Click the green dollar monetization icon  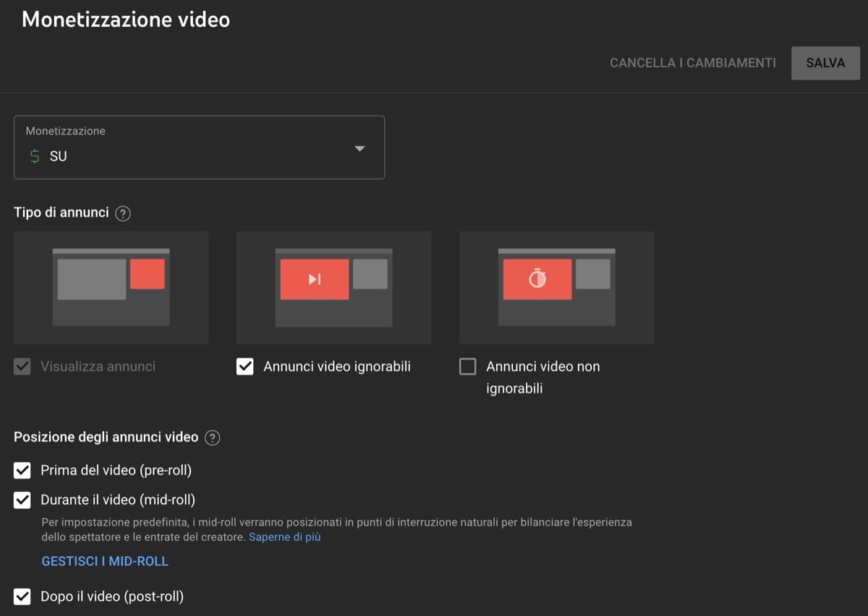(34, 155)
